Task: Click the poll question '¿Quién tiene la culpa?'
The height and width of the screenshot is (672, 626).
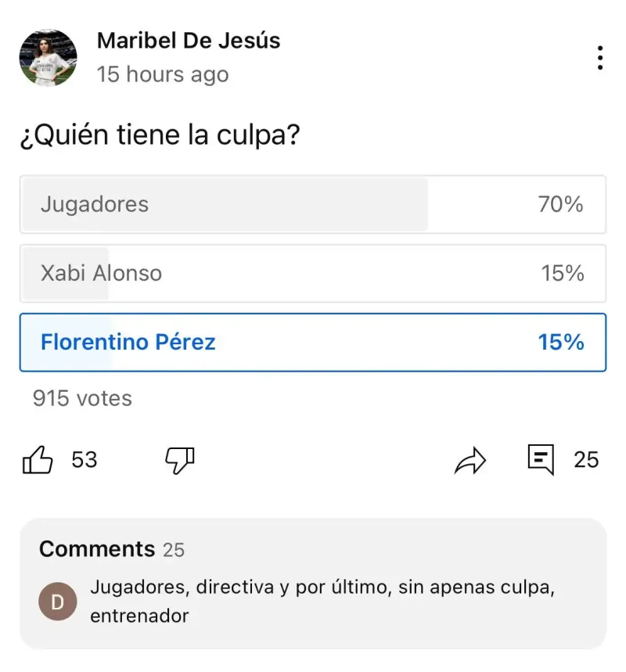Action: click(x=160, y=137)
